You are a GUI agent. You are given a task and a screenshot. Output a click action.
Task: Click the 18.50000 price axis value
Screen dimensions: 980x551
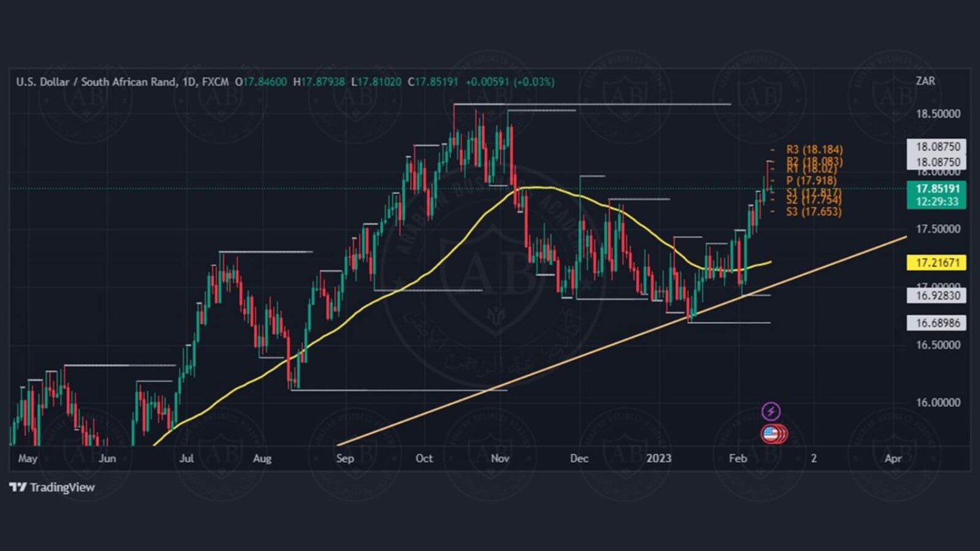coord(938,114)
